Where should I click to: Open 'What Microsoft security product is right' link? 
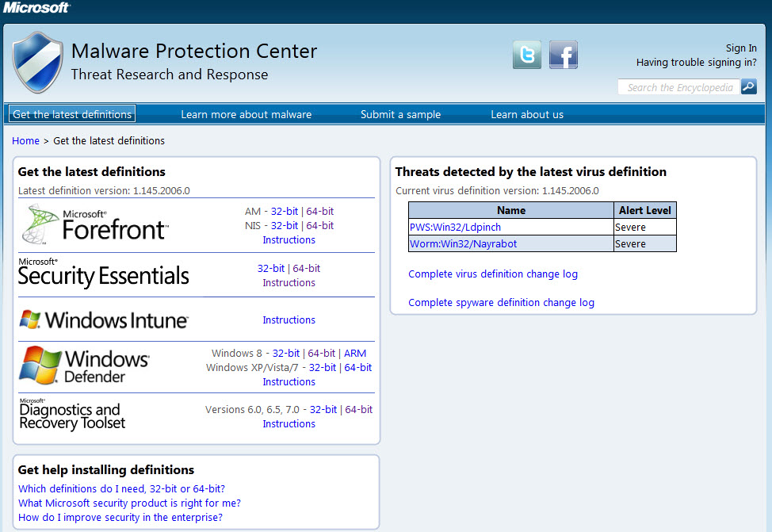pos(129,503)
